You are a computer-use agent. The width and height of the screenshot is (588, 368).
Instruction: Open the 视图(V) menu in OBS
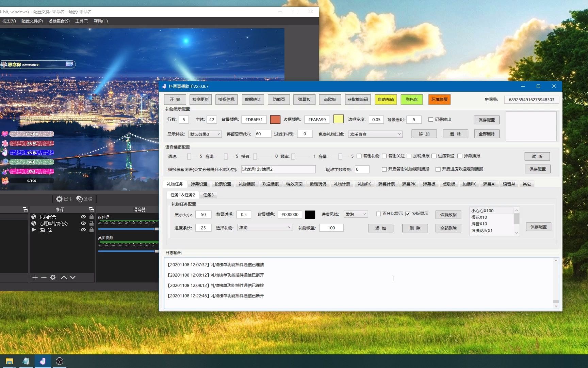[9, 21]
